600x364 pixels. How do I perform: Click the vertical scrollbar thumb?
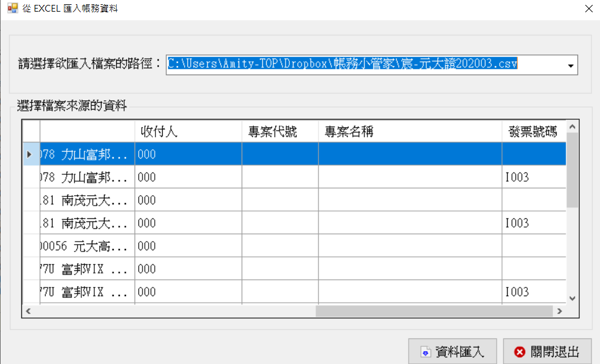pos(572,170)
